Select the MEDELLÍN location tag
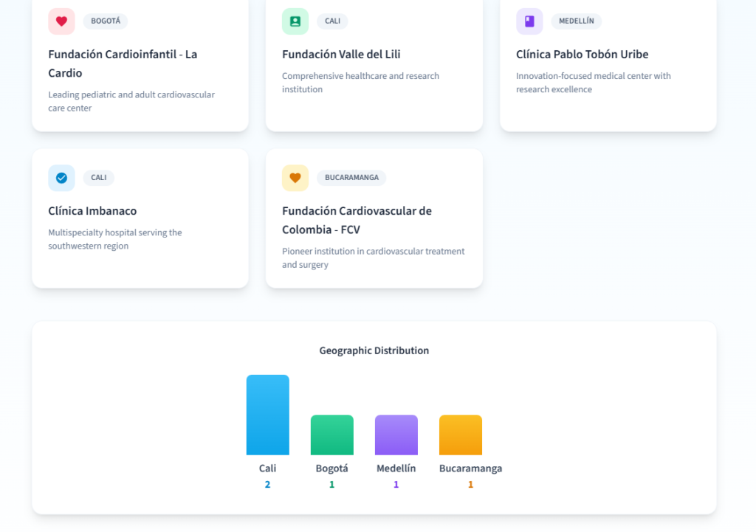This screenshot has width=756, height=532. tap(576, 21)
